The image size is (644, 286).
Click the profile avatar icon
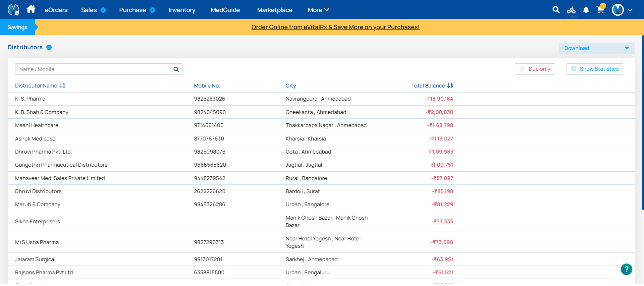pos(618,10)
